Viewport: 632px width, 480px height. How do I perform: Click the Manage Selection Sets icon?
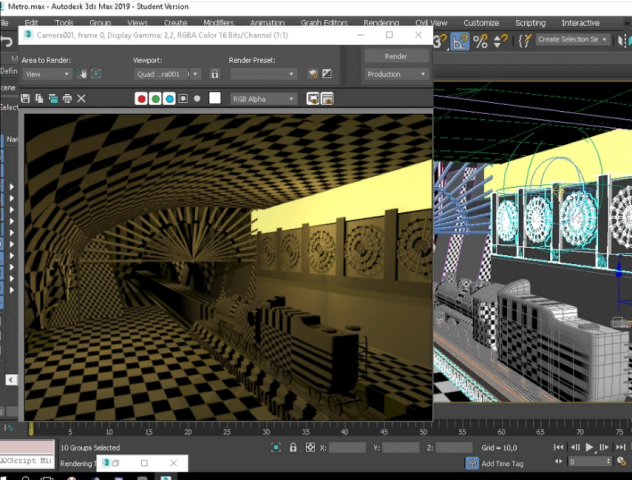pos(525,41)
